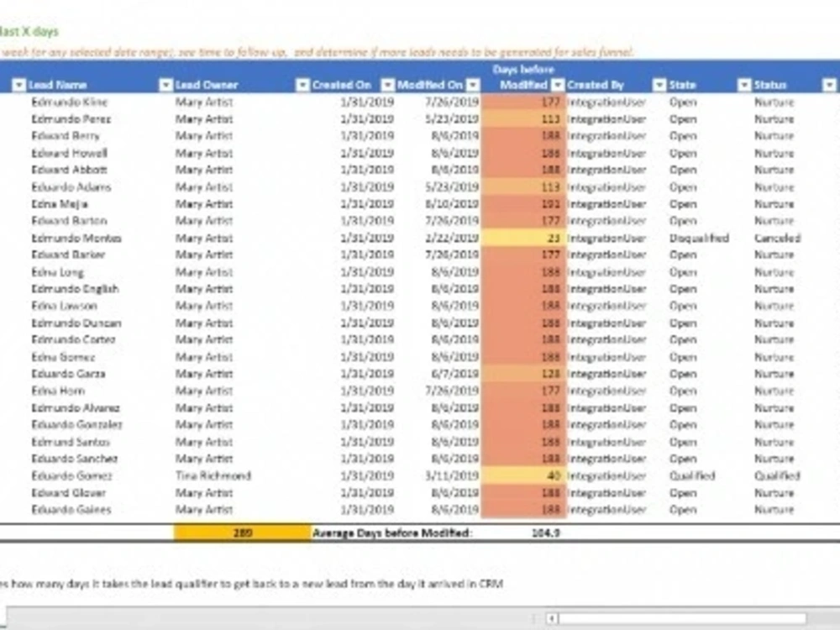The height and width of the screenshot is (630, 840).
Task: Select the Eduardo Garza lead name cell
Action: click(x=68, y=374)
